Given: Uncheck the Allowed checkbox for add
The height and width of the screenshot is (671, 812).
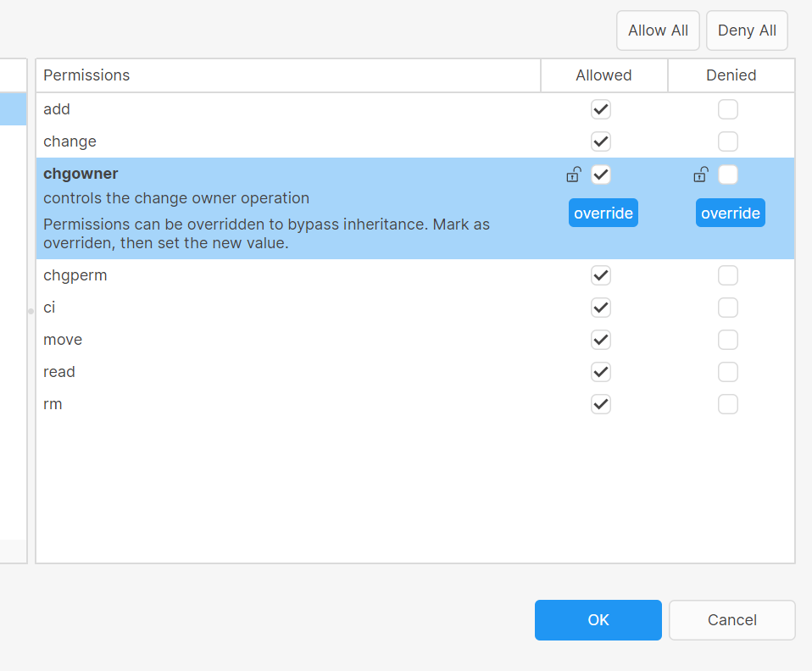Looking at the screenshot, I should pyautogui.click(x=601, y=109).
